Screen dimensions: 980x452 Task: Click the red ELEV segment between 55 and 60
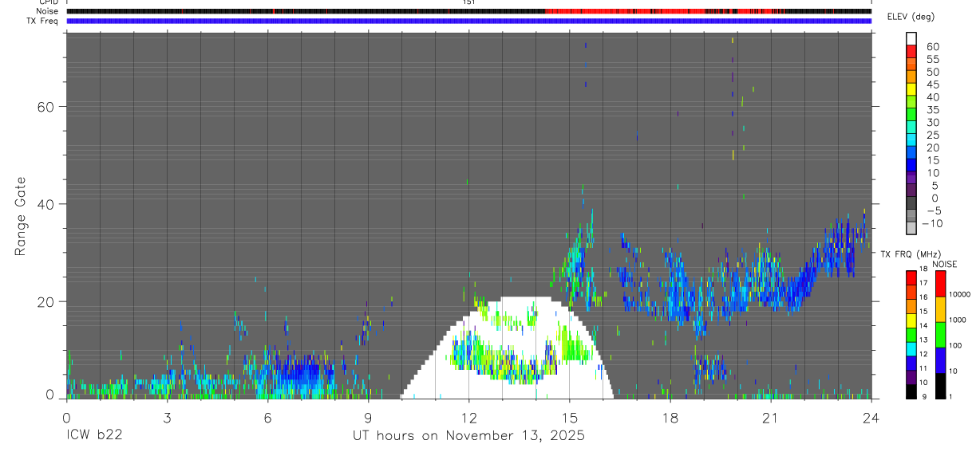(911, 50)
